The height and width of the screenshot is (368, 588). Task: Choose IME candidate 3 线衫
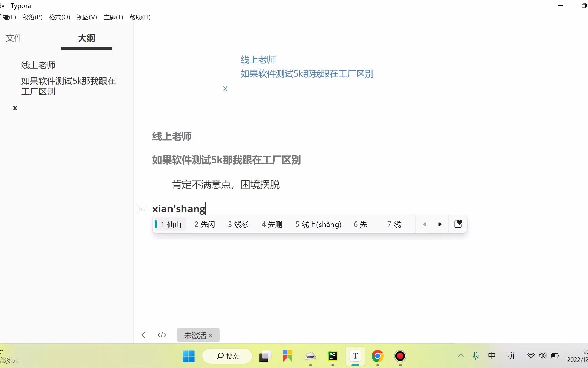(239, 224)
